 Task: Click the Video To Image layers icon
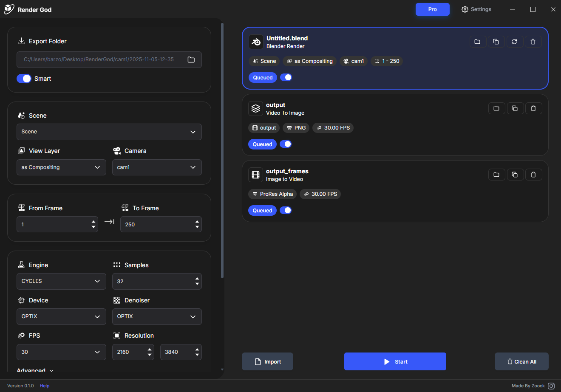coord(255,108)
